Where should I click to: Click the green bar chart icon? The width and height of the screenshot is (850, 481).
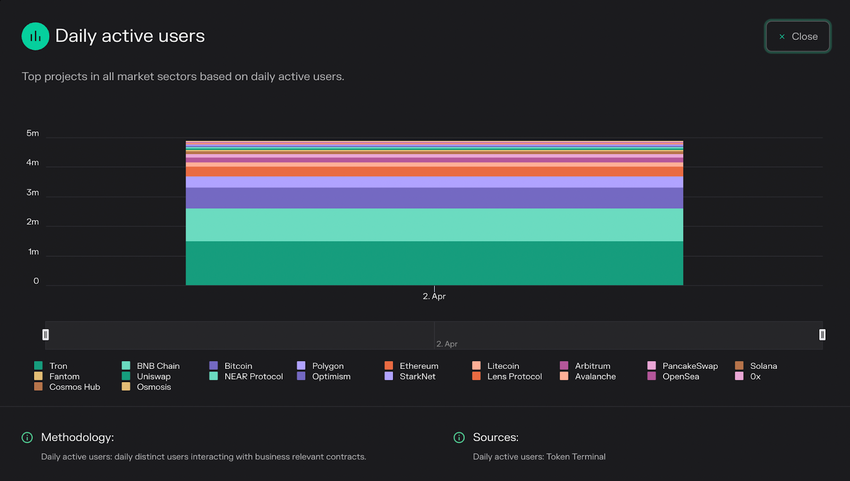(x=36, y=36)
